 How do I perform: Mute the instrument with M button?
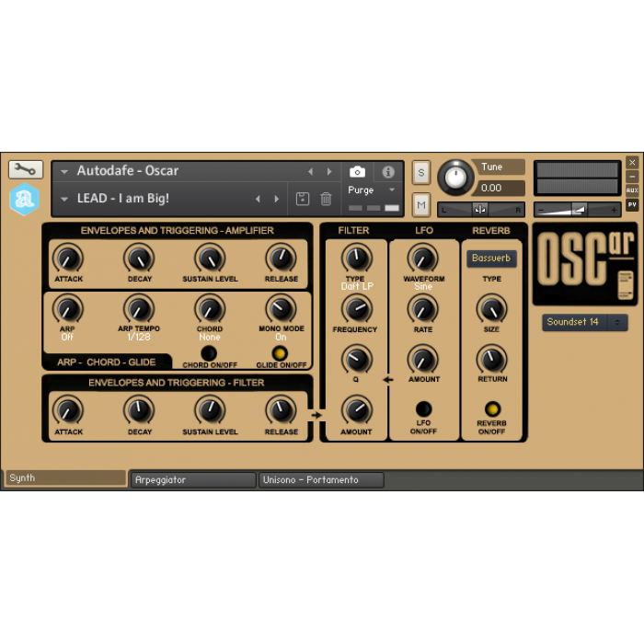click(x=421, y=204)
